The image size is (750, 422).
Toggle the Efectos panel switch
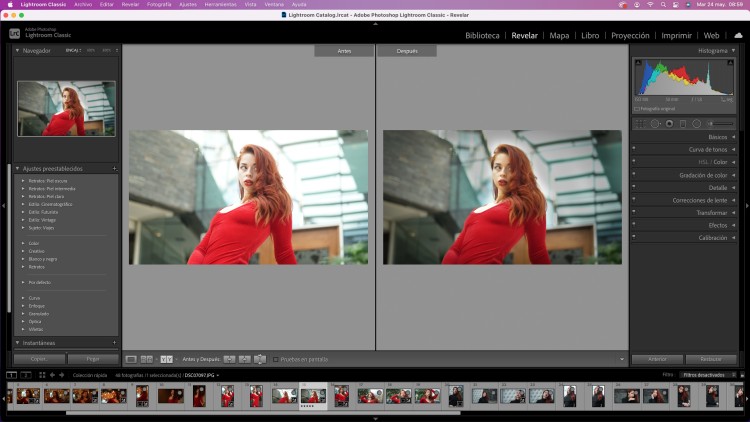tap(634, 224)
